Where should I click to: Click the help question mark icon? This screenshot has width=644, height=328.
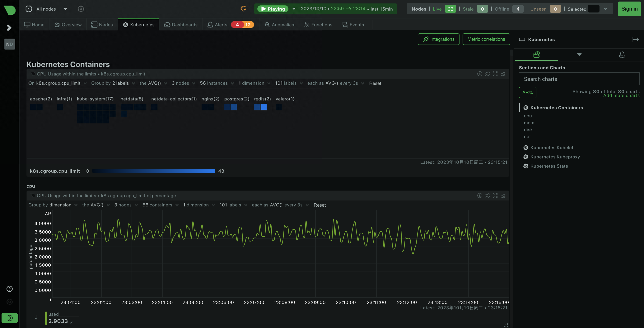pyautogui.click(x=10, y=289)
